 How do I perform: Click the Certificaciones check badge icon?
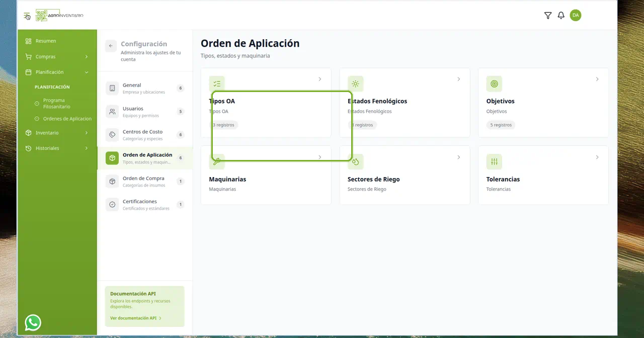112,205
